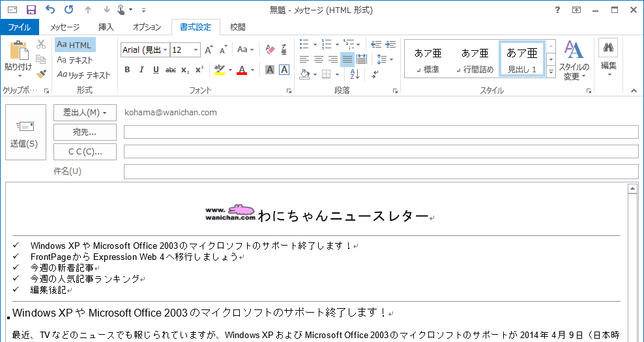Click the character border icon
The height and width of the screenshot is (342, 644).
[x=284, y=70]
